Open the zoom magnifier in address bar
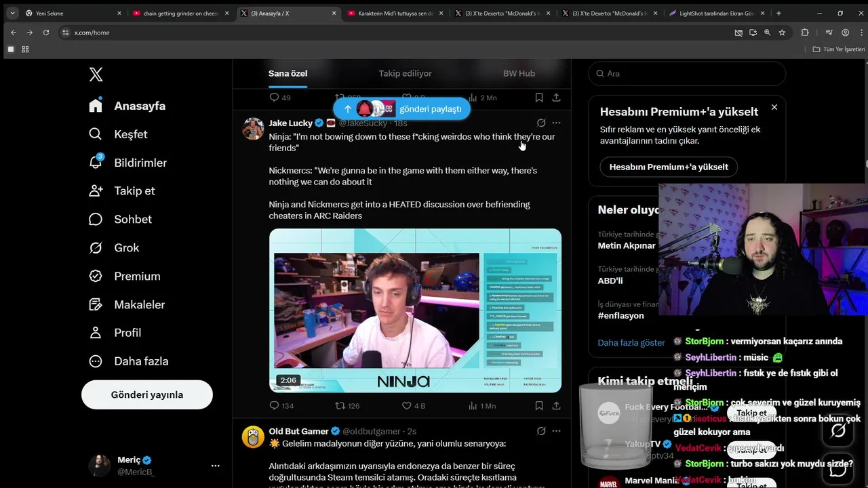 point(767,33)
